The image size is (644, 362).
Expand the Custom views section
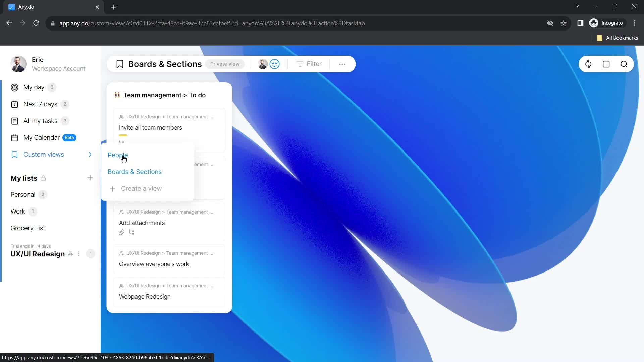coord(90,154)
